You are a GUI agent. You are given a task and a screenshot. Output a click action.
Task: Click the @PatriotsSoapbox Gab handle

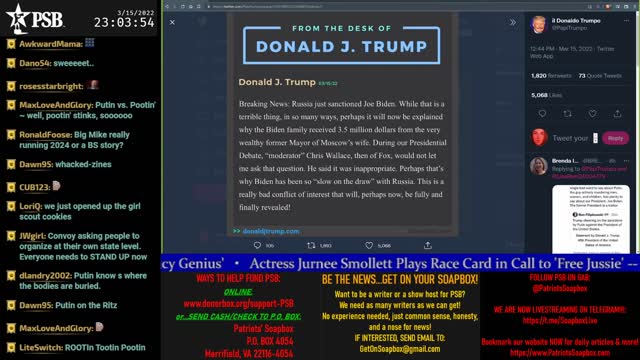[x=560, y=288]
